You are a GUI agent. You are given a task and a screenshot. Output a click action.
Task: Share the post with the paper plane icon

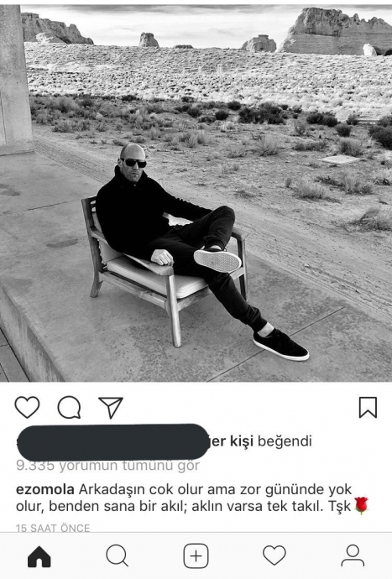(111, 408)
